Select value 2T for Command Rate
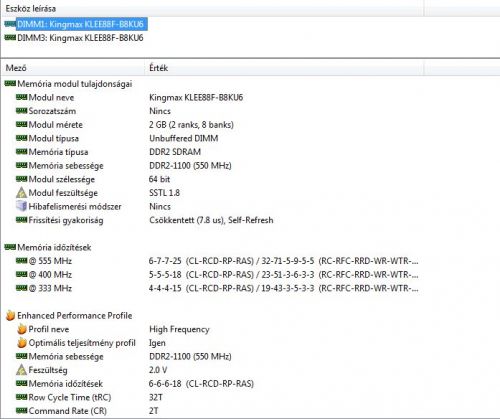This screenshot has width=500, height=419. point(154,411)
